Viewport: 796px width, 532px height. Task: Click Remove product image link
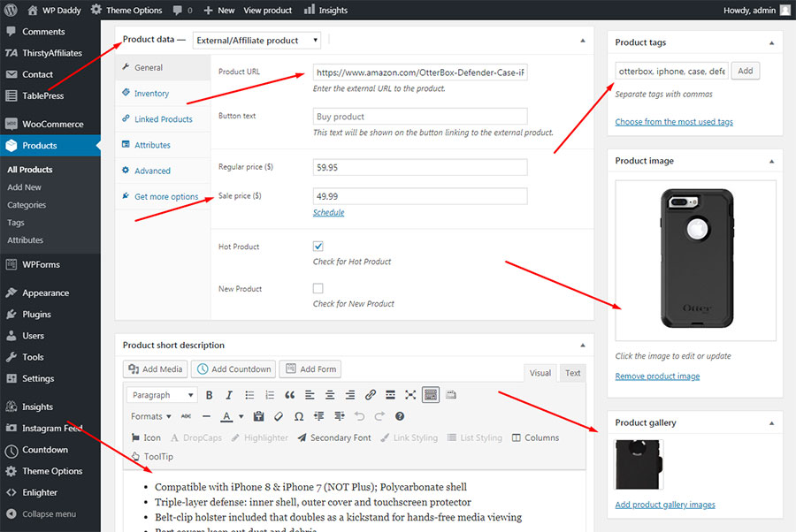pos(657,376)
